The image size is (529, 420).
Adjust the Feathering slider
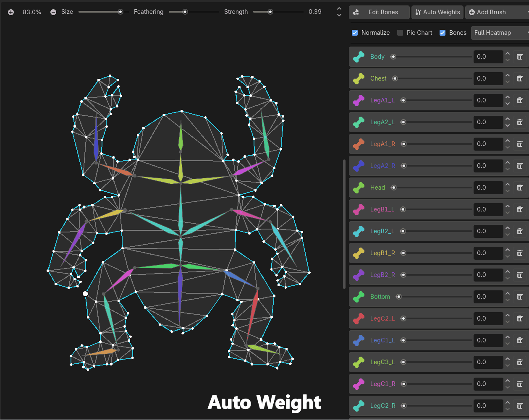(185, 12)
